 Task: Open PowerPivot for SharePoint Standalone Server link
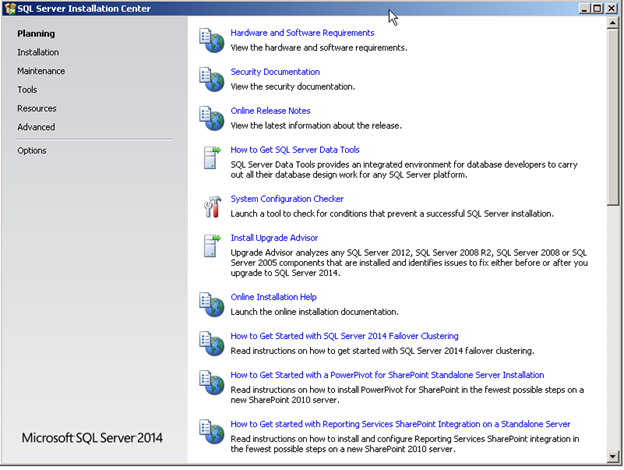pos(387,375)
